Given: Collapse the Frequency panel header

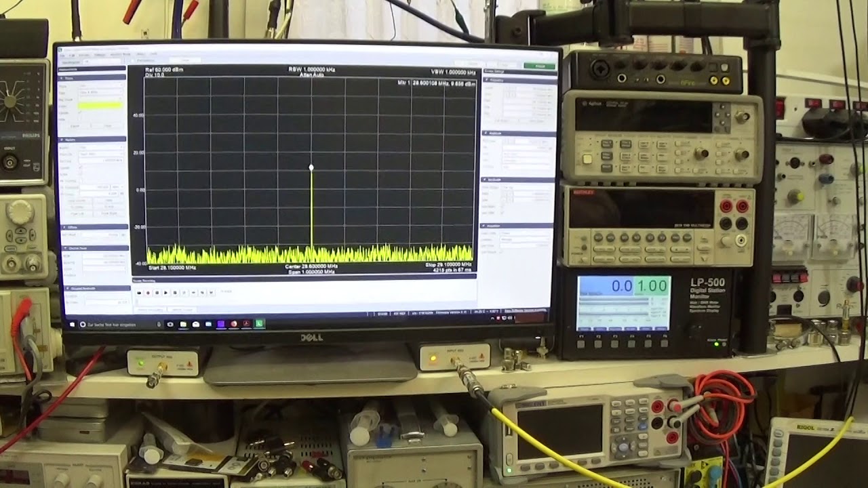Looking at the screenshot, I should pos(519,80).
